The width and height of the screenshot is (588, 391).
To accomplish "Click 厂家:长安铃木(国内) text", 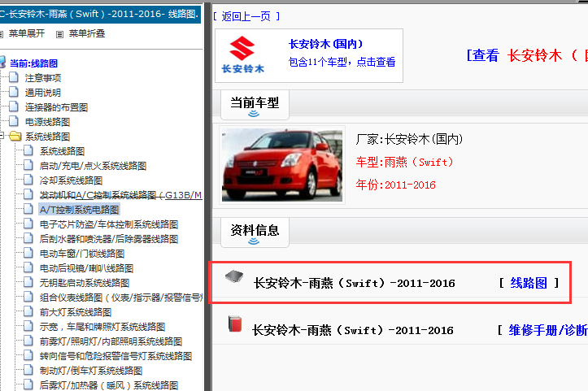I will pyautogui.click(x=409, y=140).
